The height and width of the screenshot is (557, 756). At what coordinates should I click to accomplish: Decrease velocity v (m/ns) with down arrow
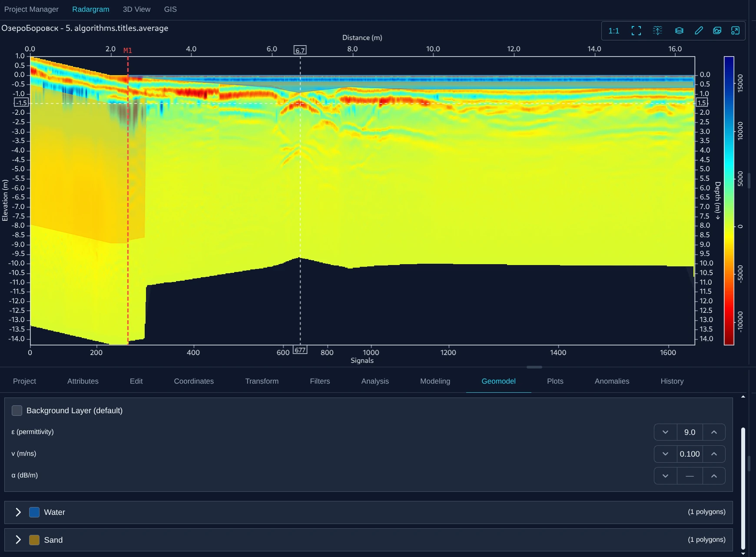tap(665, 454)
